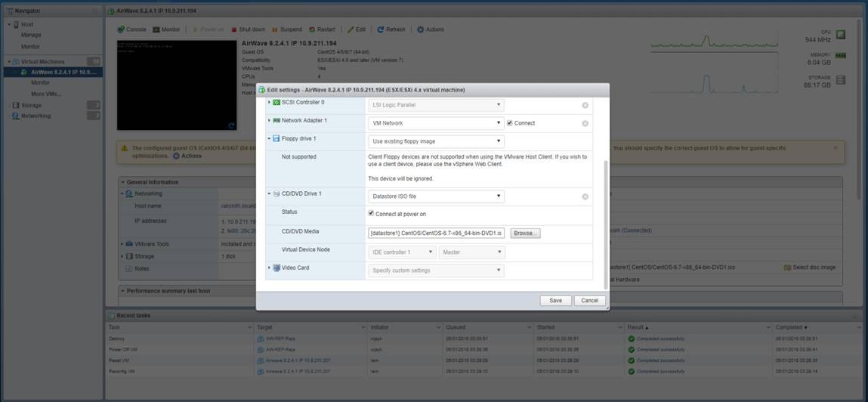Click the Edit pencil toolbar button
The width and height of the screenshot is (868, 402).
pos(357,29)
